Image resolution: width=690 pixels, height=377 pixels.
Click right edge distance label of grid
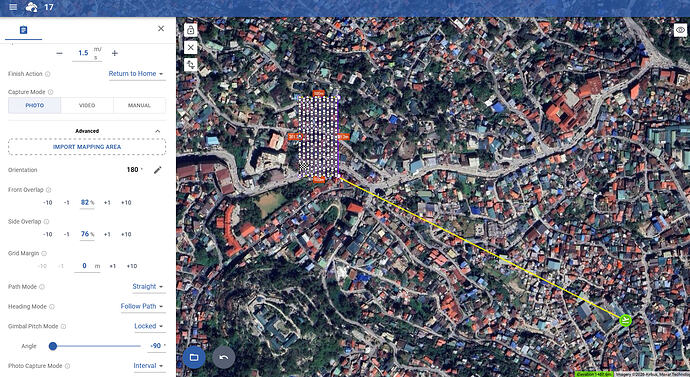[x=344, y=137]
